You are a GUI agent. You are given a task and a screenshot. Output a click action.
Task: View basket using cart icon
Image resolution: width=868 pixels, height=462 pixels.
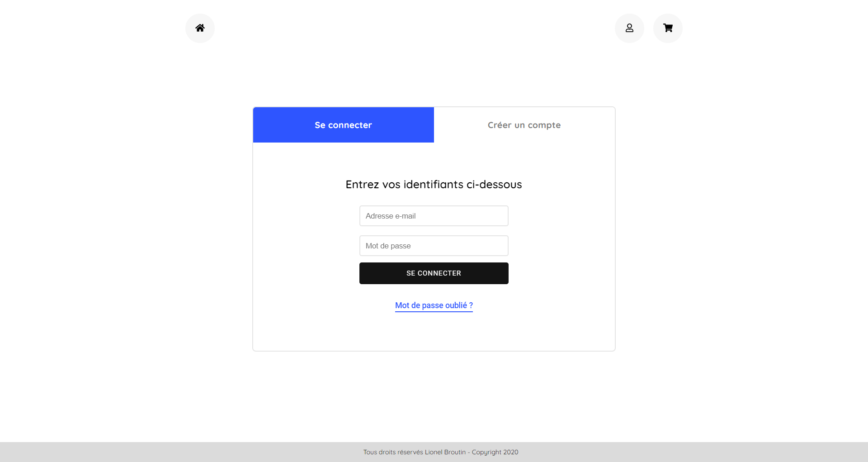click(x=668, y=28)
